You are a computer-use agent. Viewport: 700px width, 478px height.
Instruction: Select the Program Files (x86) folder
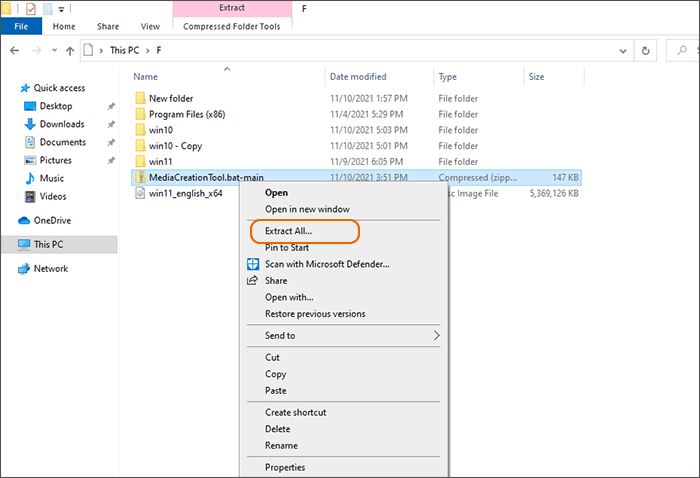coord(187,114)
